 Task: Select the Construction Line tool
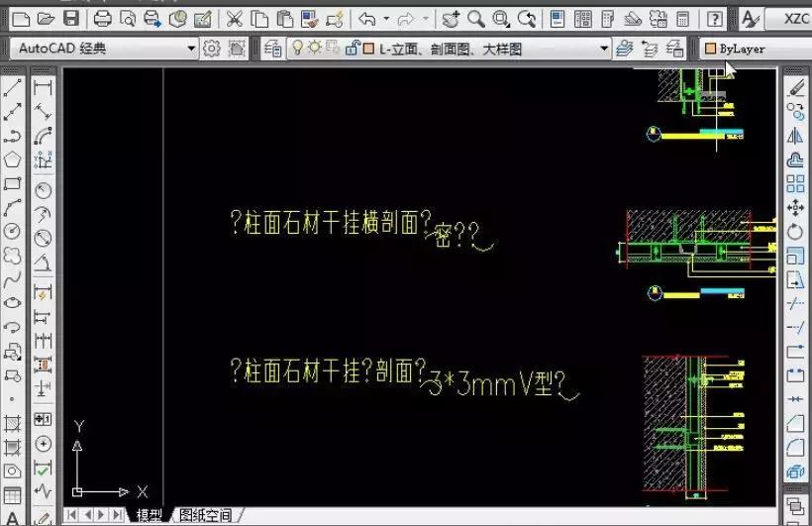point(13,112)
